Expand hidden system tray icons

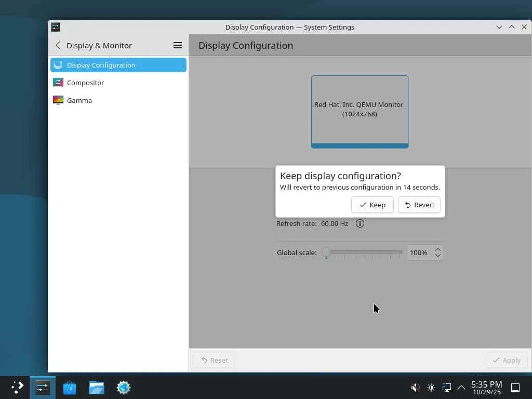click(x=461, y=388)
